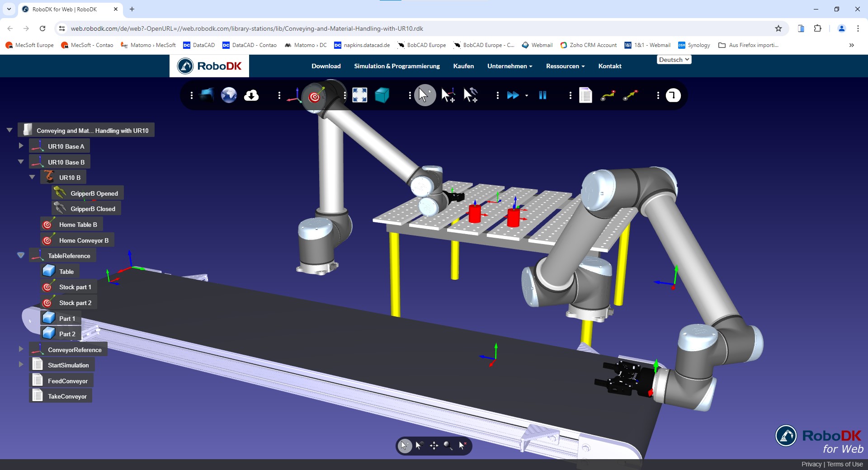Select the pan view tool with arrow cross icon

(434, 446)
